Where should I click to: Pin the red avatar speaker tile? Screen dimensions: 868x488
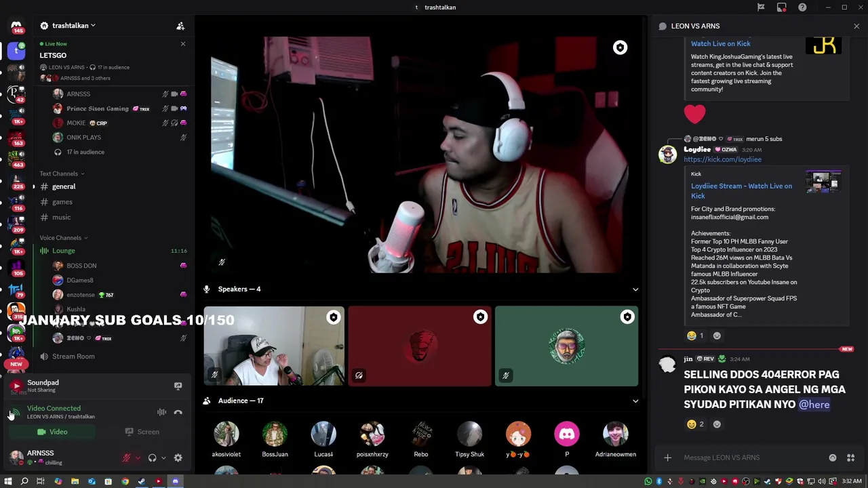click(480, 317)
